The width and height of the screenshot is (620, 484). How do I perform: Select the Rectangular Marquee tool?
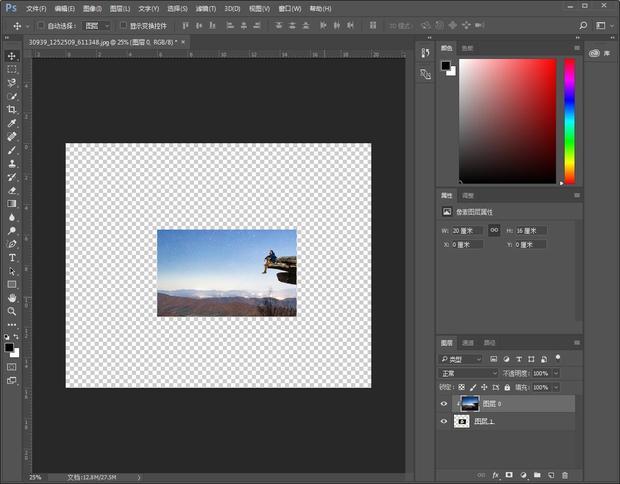pos(12,69)
